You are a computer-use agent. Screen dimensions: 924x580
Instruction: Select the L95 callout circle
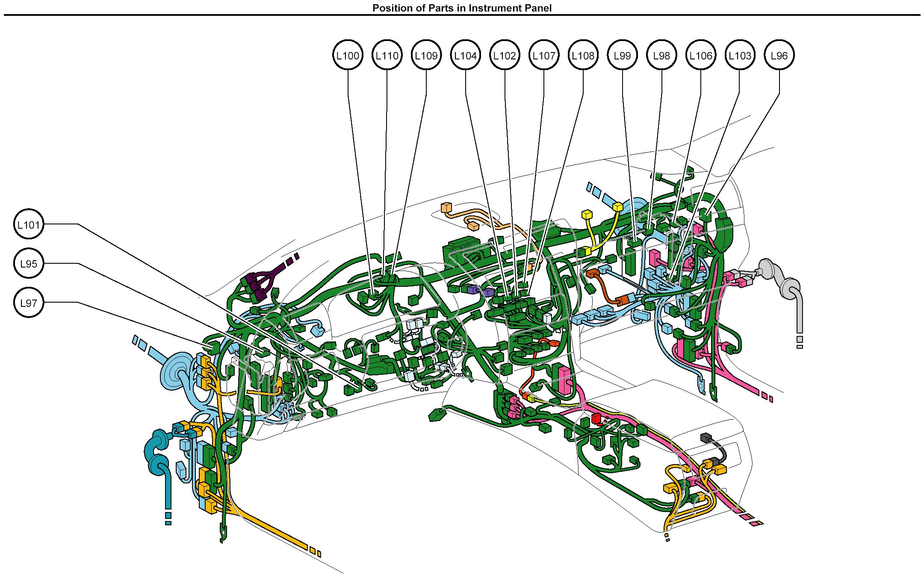click(29, 263)
